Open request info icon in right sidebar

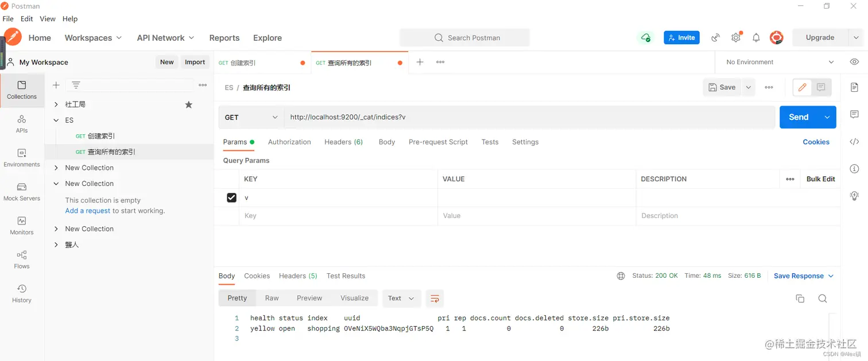coord(854,169)
